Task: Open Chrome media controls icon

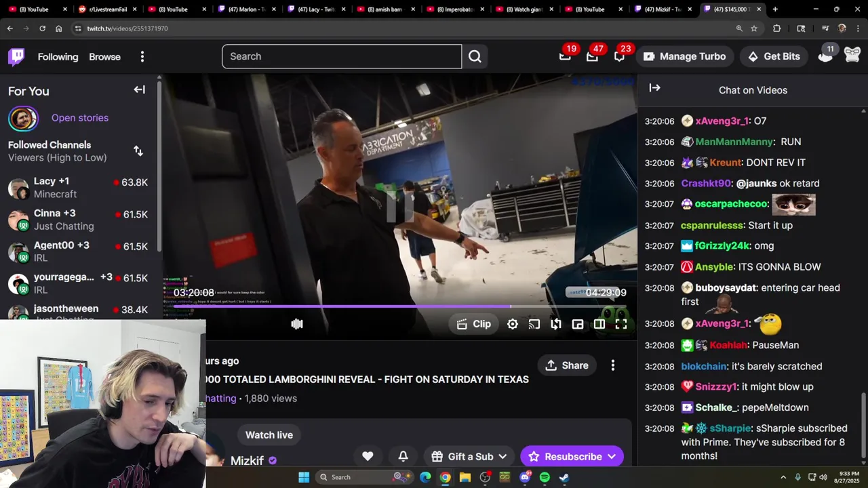Action: [x=825, y=28]
